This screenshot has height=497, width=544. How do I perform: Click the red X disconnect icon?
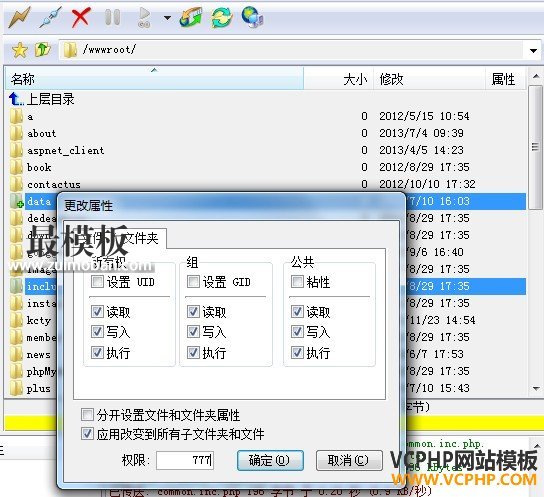(81, 17)
